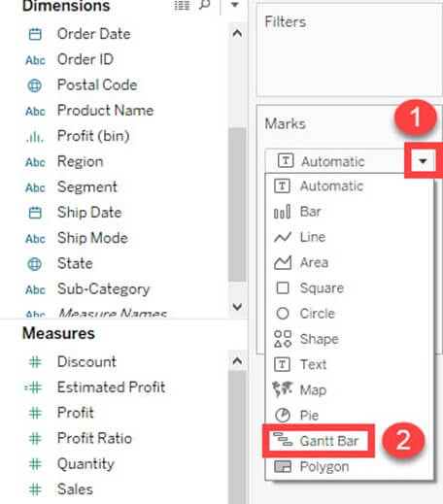Pick the Circle mark icon

pos(283,314)
